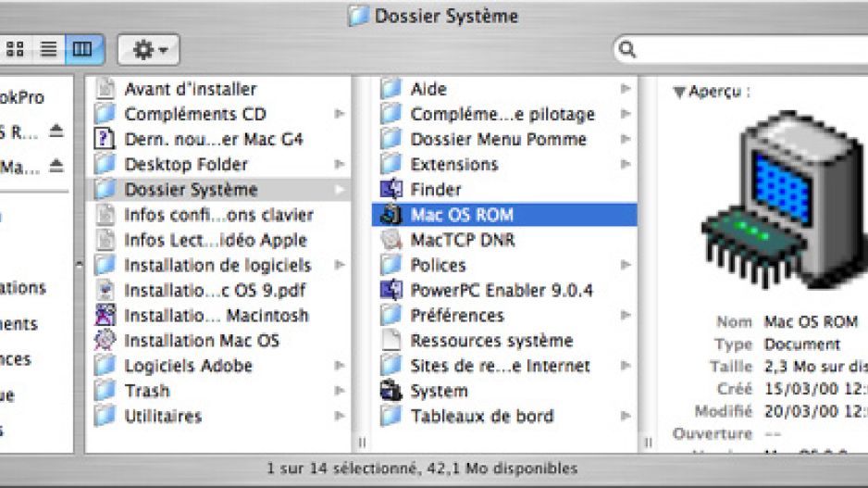The height and width of the screenshot is (488, 868).
Task: Select the Ressources système document icon
Action: 391,340
